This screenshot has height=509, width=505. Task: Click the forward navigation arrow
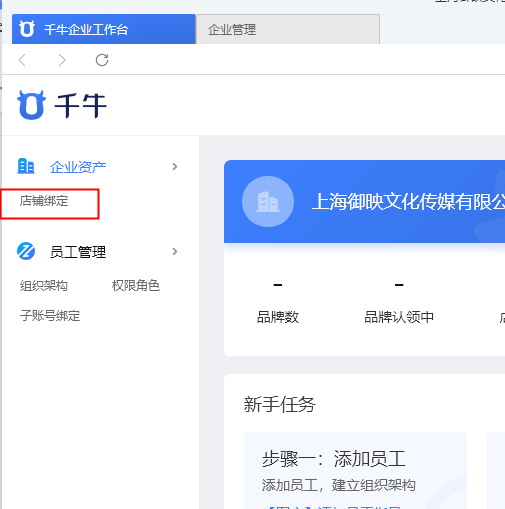62,60
